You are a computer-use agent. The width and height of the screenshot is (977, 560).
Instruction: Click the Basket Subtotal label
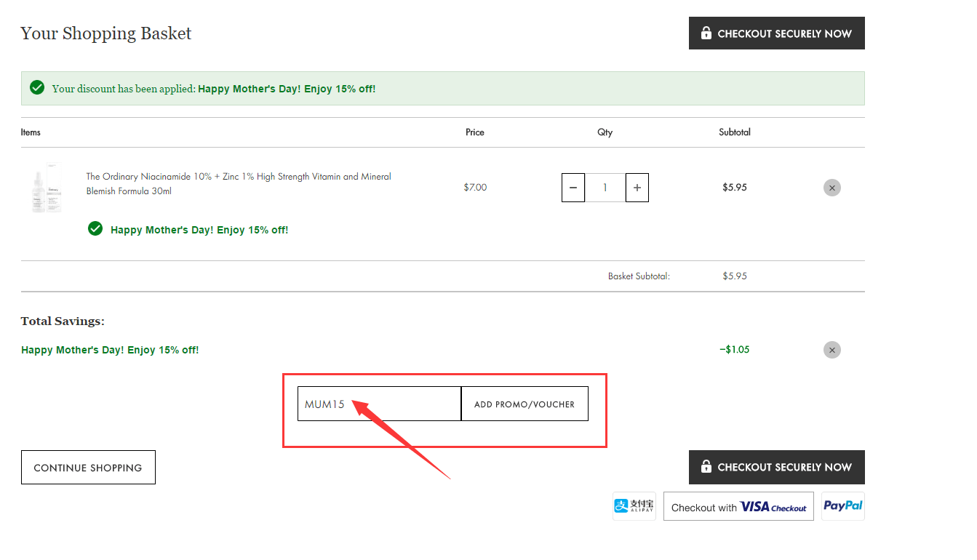pyautogui.click(x=639, y=276)
